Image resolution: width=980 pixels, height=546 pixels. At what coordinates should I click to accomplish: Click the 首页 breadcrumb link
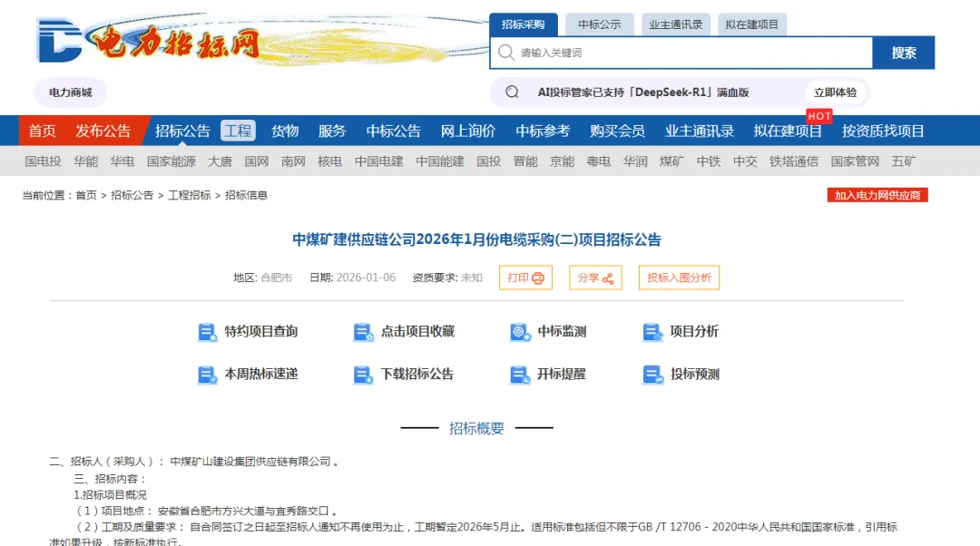pos(86,196)
